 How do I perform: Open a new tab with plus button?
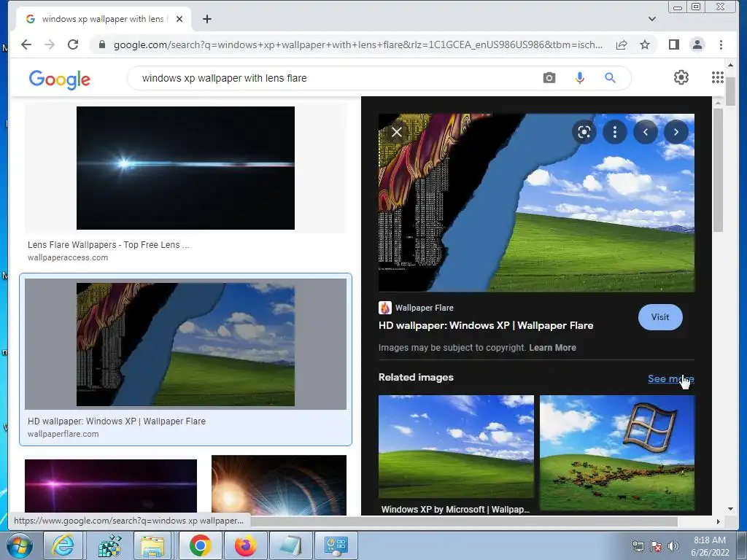tap(206, 19)
